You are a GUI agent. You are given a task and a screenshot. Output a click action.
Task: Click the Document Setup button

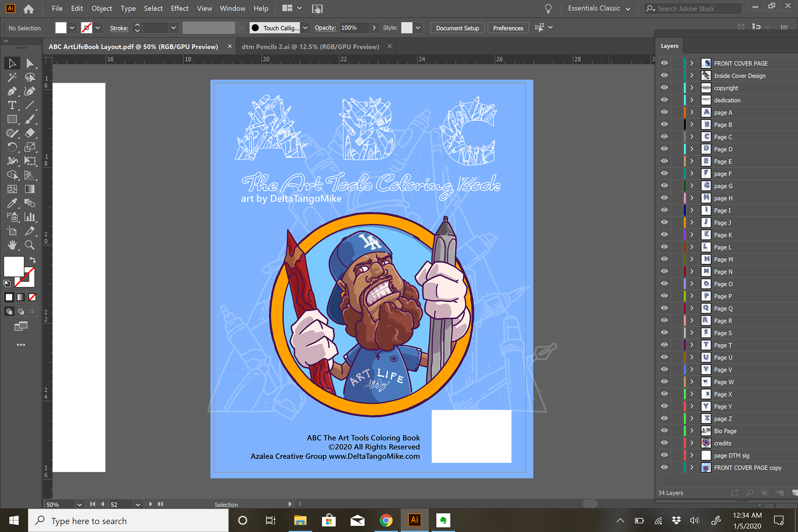457,28
